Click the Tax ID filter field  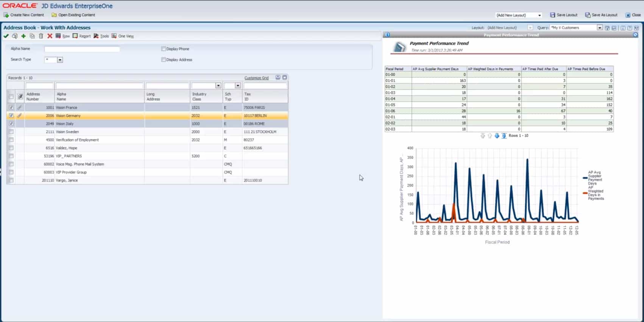(265, 86)
